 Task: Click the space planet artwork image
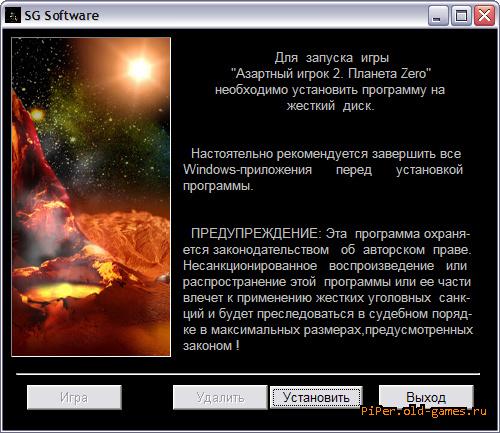[x=91, y=197]
